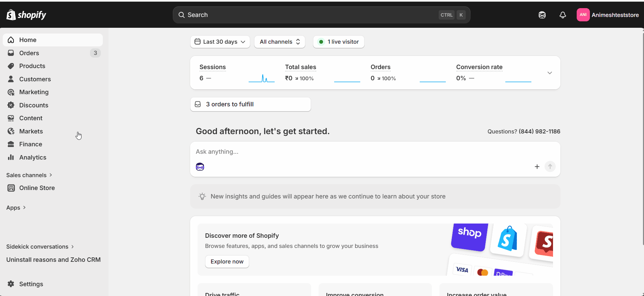The height and width of the screenshot is (296, 644).
Task: Open Uninstall reasons and Zoho CRM conversation
Action: 53,260
